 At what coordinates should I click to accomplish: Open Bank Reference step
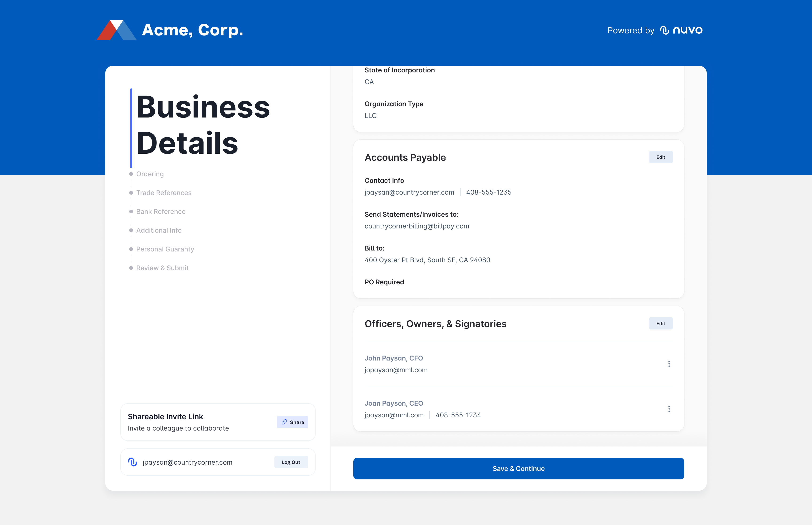click(x=160, y=211)
